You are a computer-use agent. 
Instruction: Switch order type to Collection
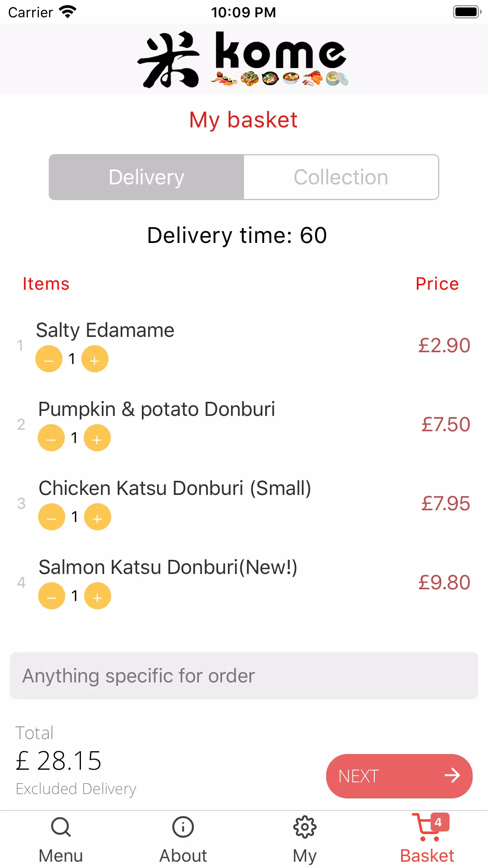(341, 177)
